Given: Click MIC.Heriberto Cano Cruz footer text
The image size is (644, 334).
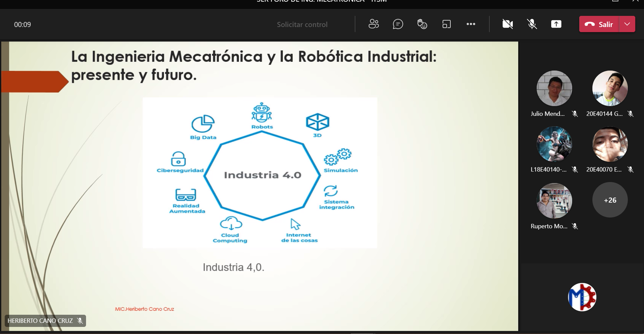Looking at the screenshot, I should tap(144, 309).
